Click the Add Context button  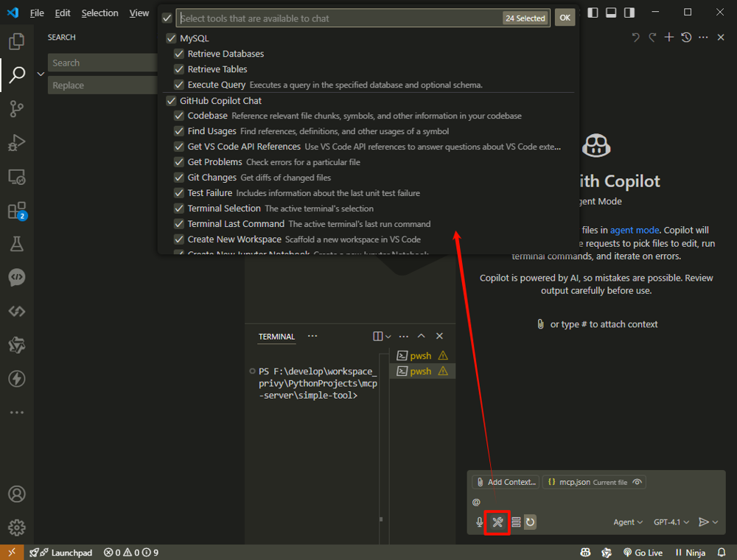tap(506, 482)
